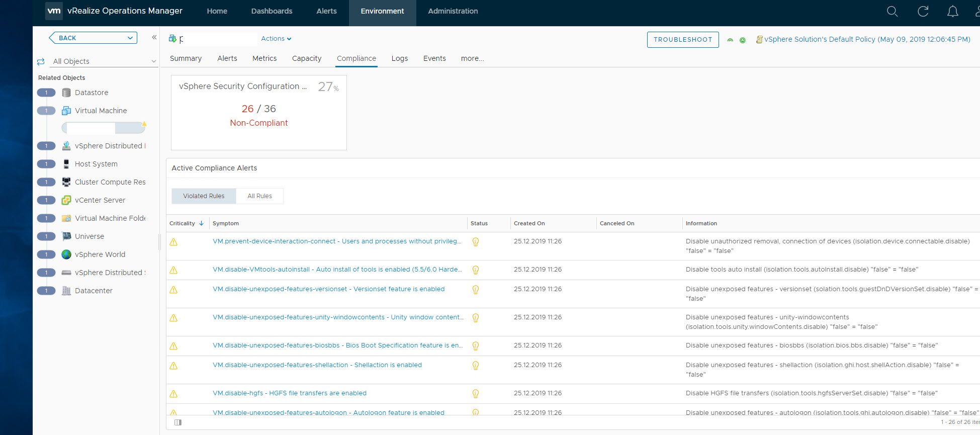Select the Violated Rules toggle
The image size is (980, 435).
click(x=204, y=196)
